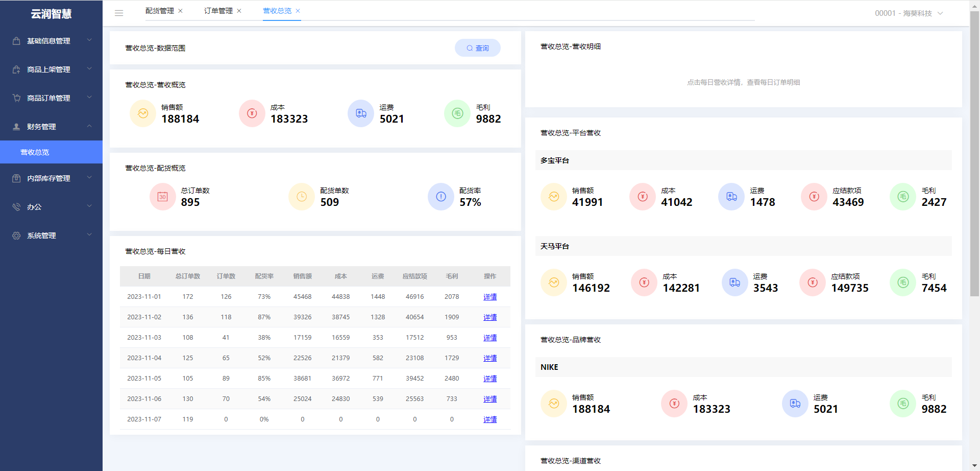Click 天马平台 成本 yen icon
Viewport: 980px width, 471px height.
tap(644, 282)
